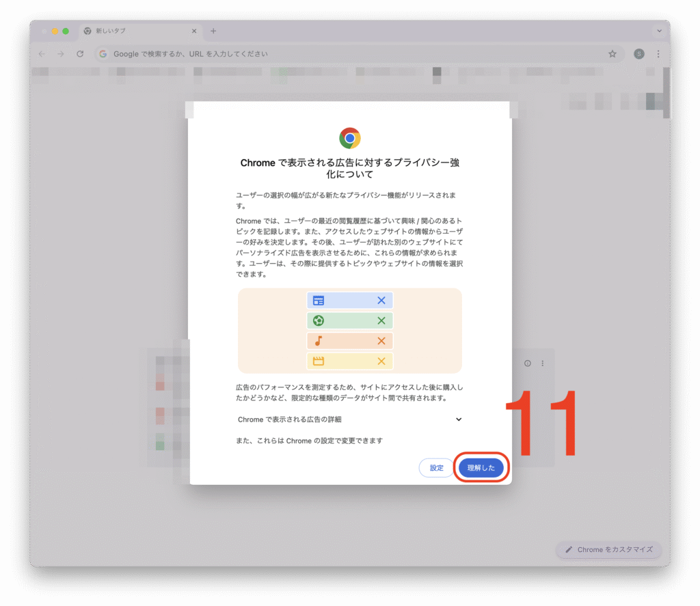Click the orange music note icon
Screen dimensions: 700x606
point(319,341)
